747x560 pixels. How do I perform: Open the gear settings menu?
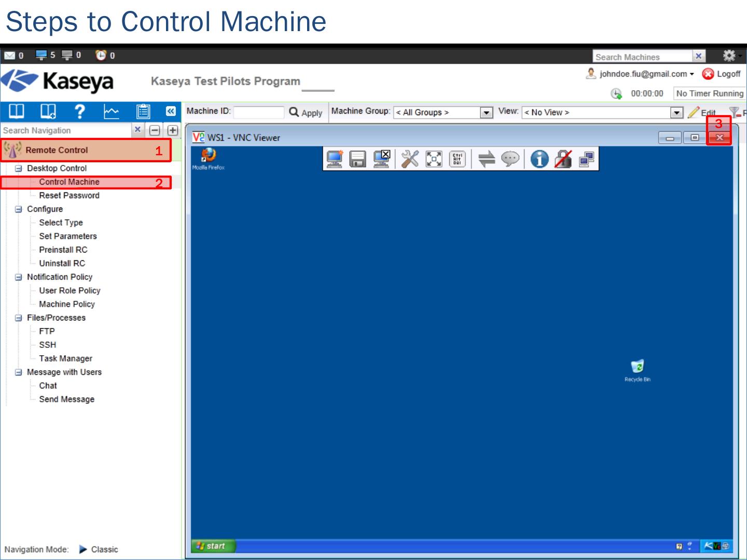pos(729,55)
